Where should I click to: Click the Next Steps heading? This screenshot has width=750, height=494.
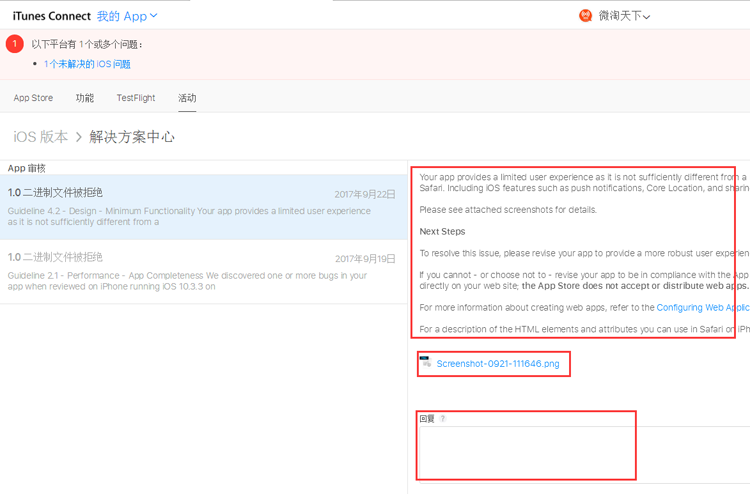[442, 231]
